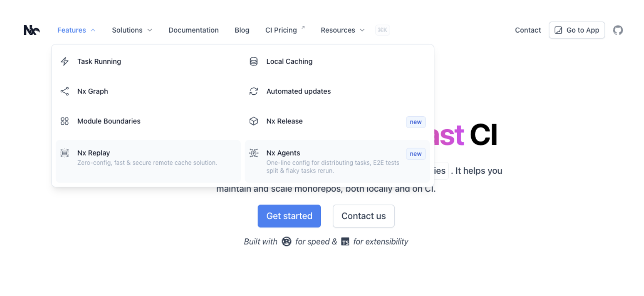Collapse the Features dropdown menu
Image resolution: width=644 pixels, height=296 pixels.
(76, 30)
